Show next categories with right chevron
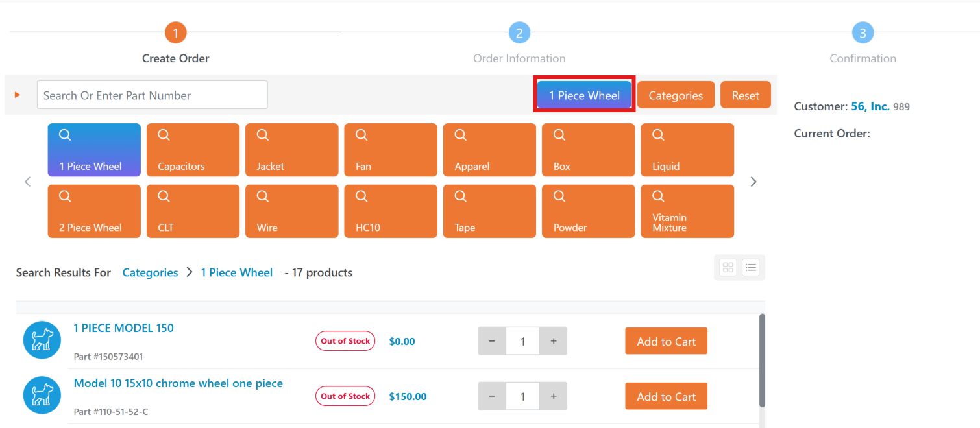The width and height of the screenshot is (980, 428). pos(753,182)
